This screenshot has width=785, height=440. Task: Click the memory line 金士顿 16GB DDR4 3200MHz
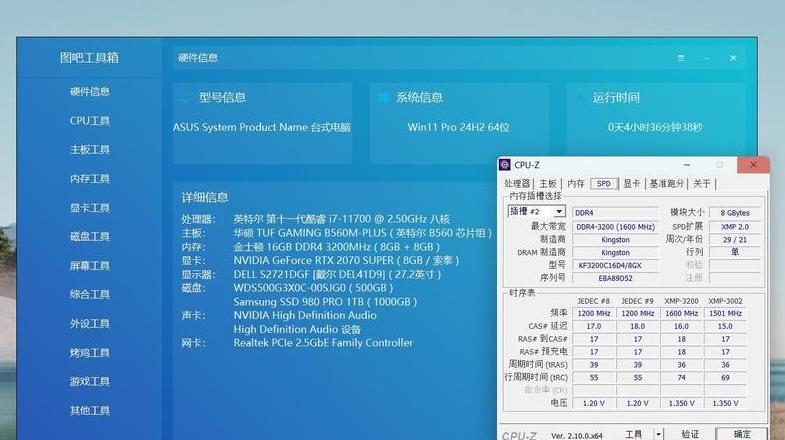(x=336, y=247)
